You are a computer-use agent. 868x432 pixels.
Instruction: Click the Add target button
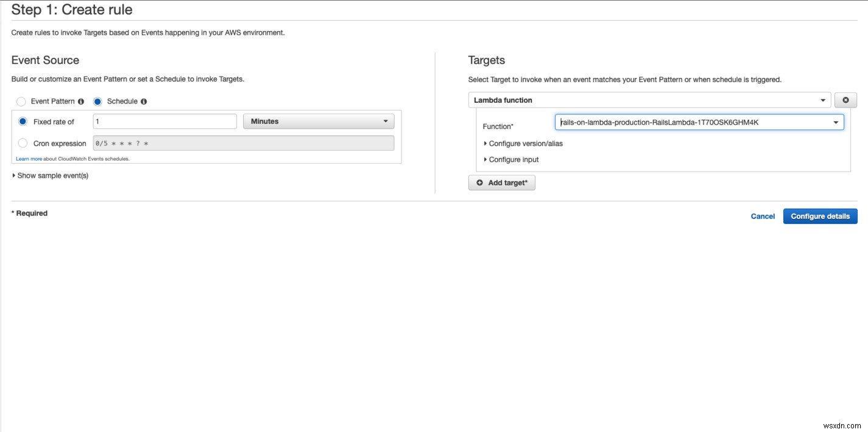click(501, 182)
